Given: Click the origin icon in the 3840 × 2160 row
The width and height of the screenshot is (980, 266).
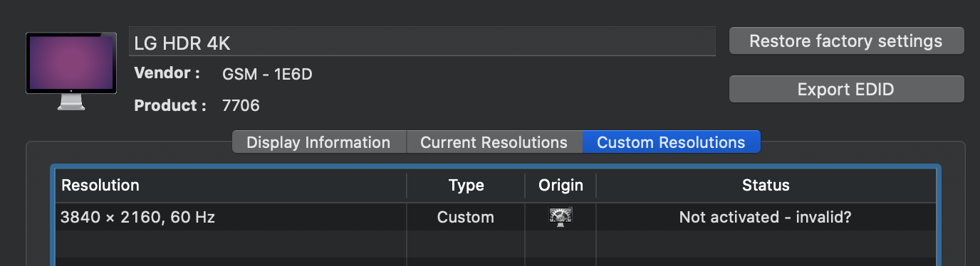Looking at the screenshot, I should [561, 217].
